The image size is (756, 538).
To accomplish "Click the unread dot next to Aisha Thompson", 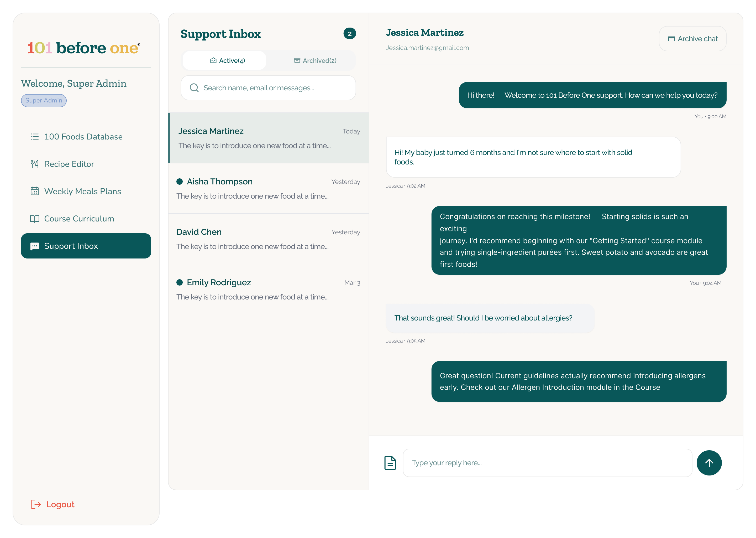I will [x=180, y=182].
